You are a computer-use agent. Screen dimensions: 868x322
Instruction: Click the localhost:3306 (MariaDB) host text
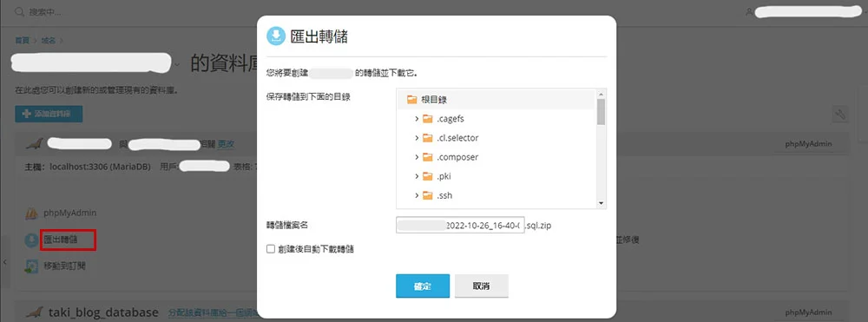point(101,167)
